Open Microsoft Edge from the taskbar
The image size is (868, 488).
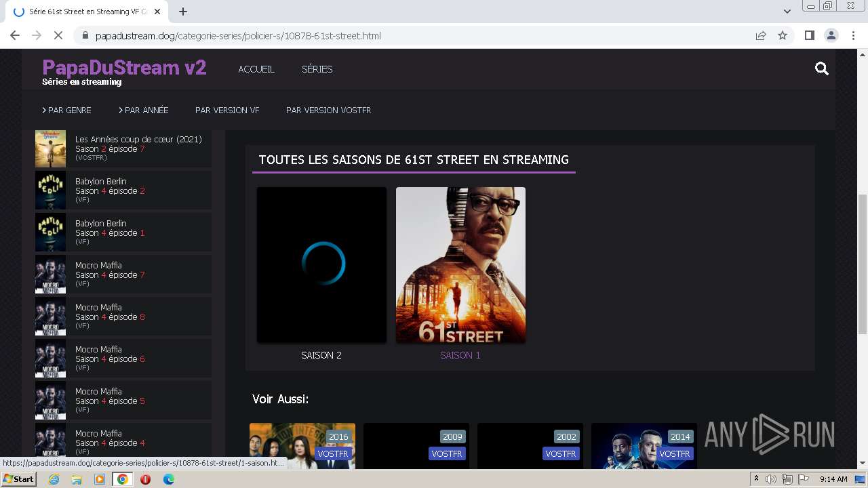pyautogui.click(x=168, y=479)
